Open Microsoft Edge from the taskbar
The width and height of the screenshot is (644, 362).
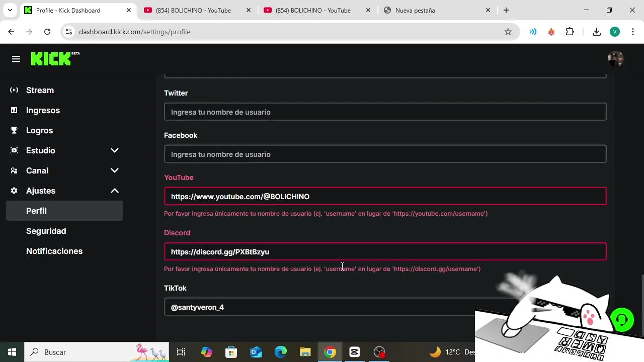(280, 352)
